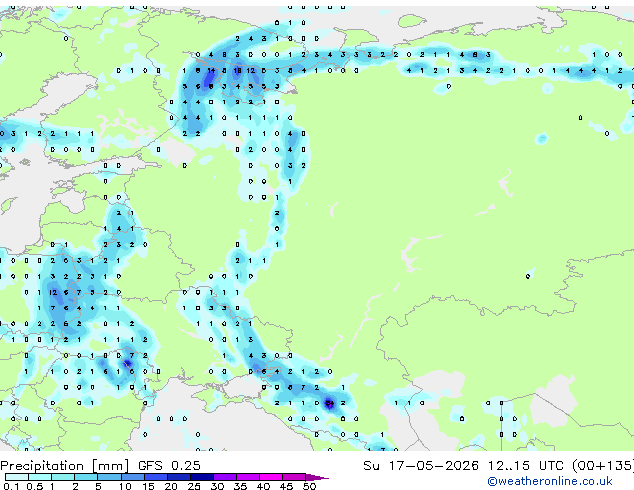Click the 10–15 mm legend color swatch
Viewport: 634px width, 490px height.
click(132, 477)
